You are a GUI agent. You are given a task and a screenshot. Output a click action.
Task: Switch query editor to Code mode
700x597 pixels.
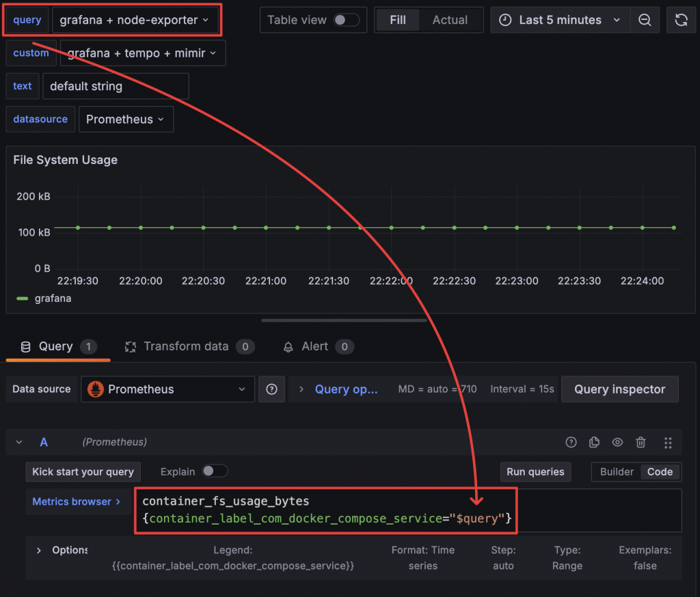(660, 471)
